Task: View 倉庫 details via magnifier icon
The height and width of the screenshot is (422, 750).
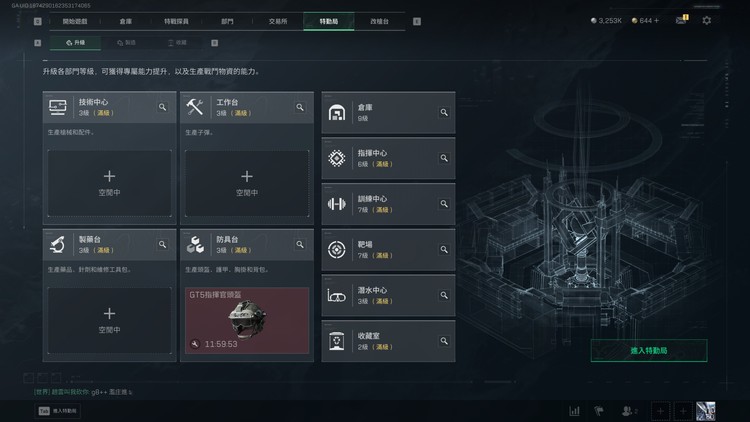Action: [444, 112]
